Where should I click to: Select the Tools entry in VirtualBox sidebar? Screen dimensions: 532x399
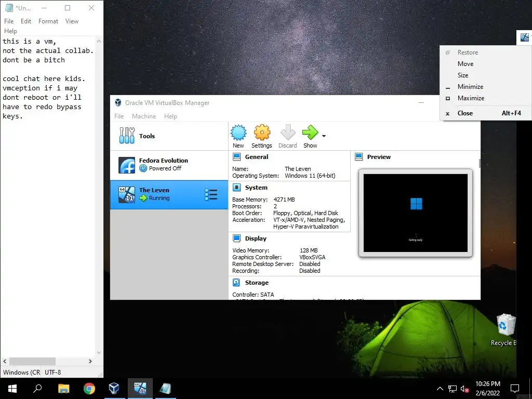click(169, 136)
